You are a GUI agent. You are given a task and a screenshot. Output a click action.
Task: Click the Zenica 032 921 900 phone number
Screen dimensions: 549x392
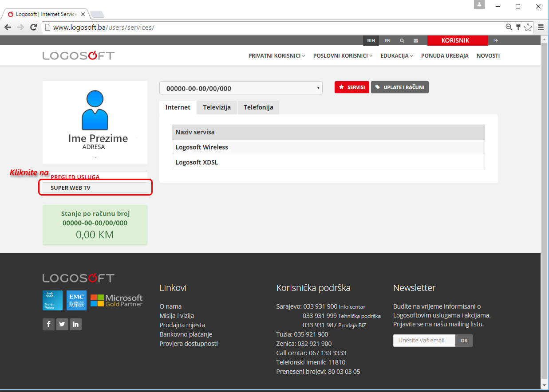tap(304, 344)
